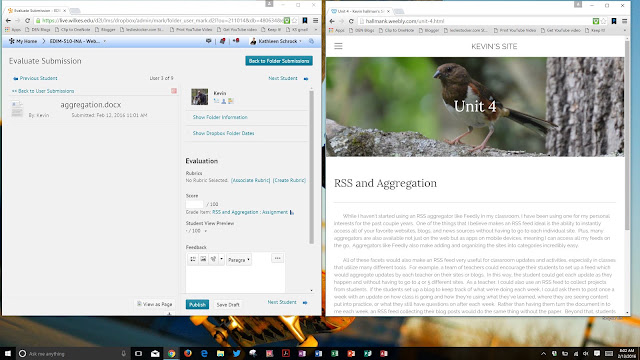Image resolution: width=640 pixels, height=360 pixels.
Task: Go back in the left D2L browser window
Action: tap(8, 20)
